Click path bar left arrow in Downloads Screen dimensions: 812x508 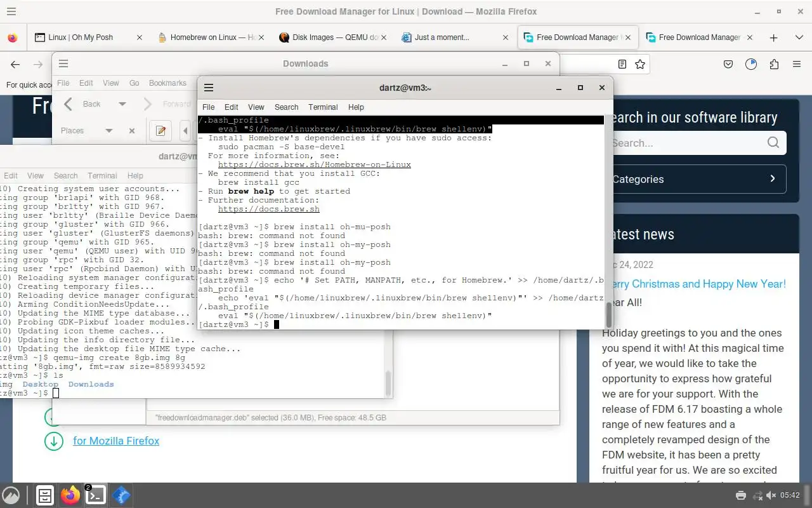pyautogui.click(x=185, y=131)
